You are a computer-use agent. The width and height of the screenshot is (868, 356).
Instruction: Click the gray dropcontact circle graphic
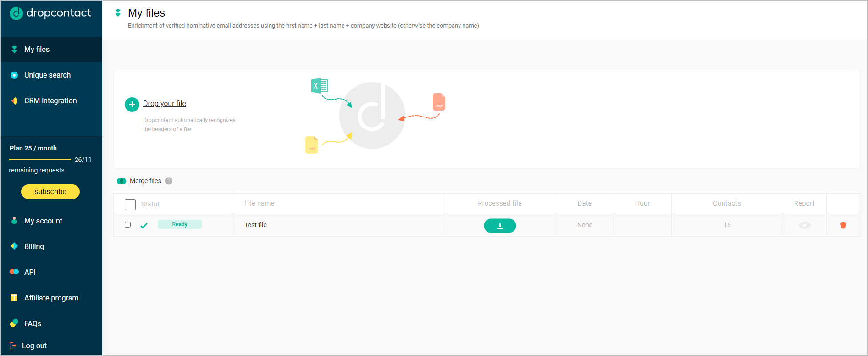click(x=372, y=116)
